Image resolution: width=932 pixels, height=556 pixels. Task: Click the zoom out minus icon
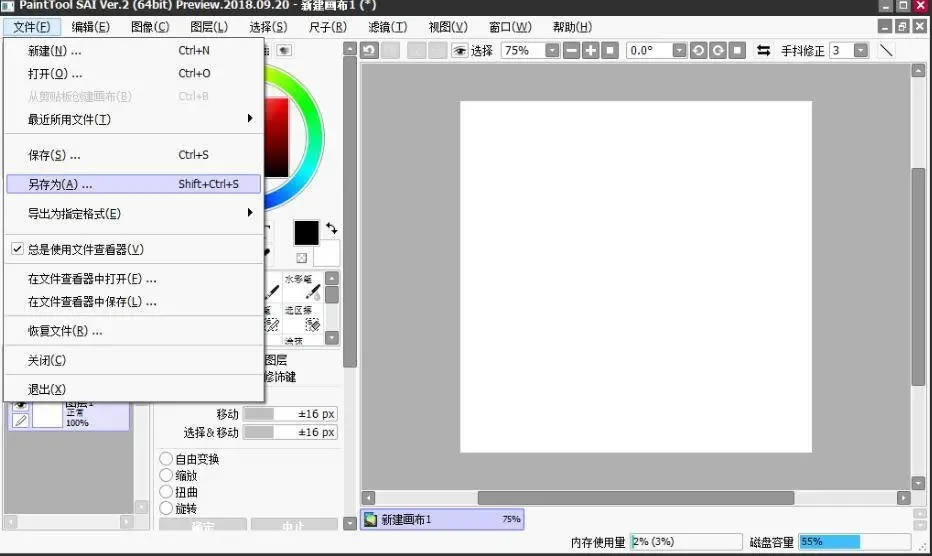point(571,51)
